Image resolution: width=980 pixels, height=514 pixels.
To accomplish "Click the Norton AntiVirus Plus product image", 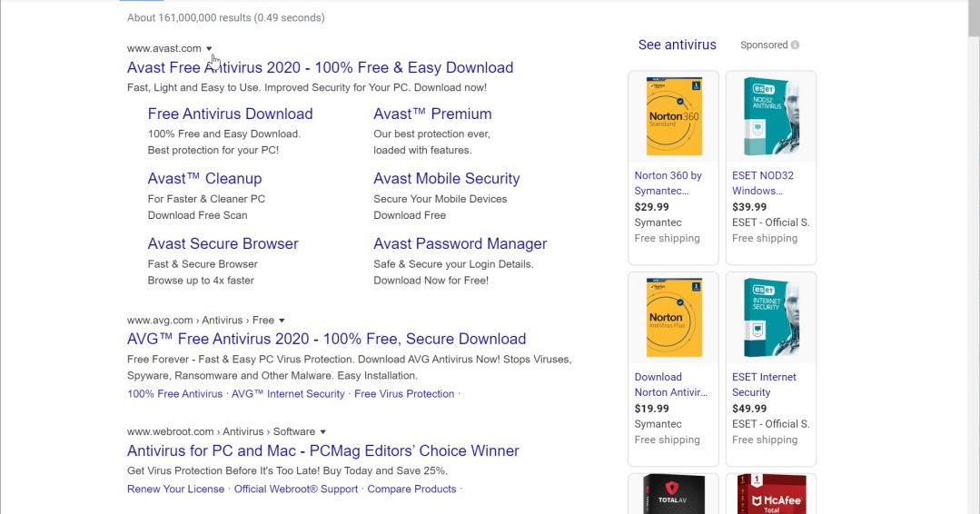I will pos(674,318).
